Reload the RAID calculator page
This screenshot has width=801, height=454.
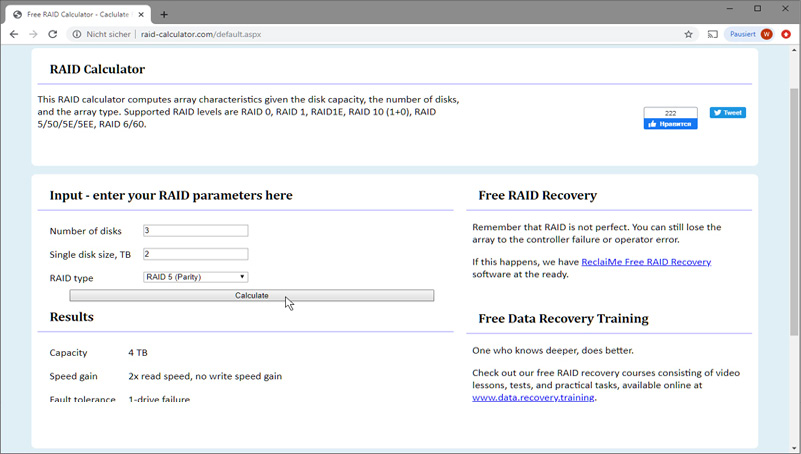click(53, 34)
